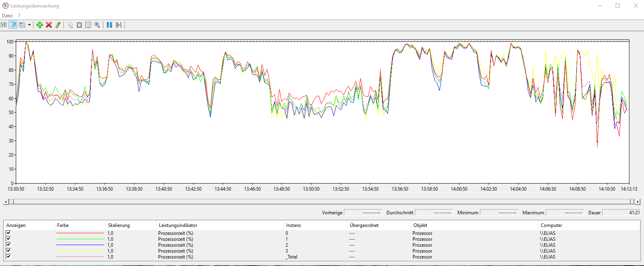Click the Leistungsüberwachung title bar app icon
Screen dimensions: 644x266
[x=6, y=6]
